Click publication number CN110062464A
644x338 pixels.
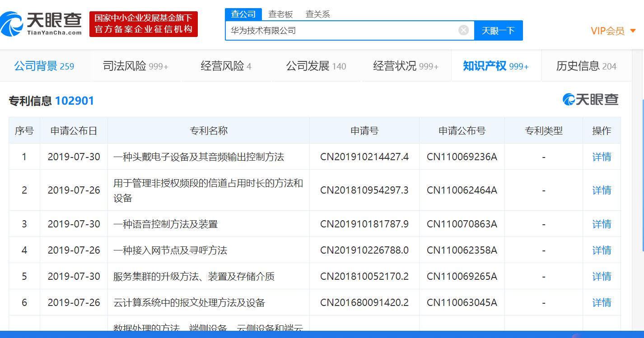click(x=462, y=190)
